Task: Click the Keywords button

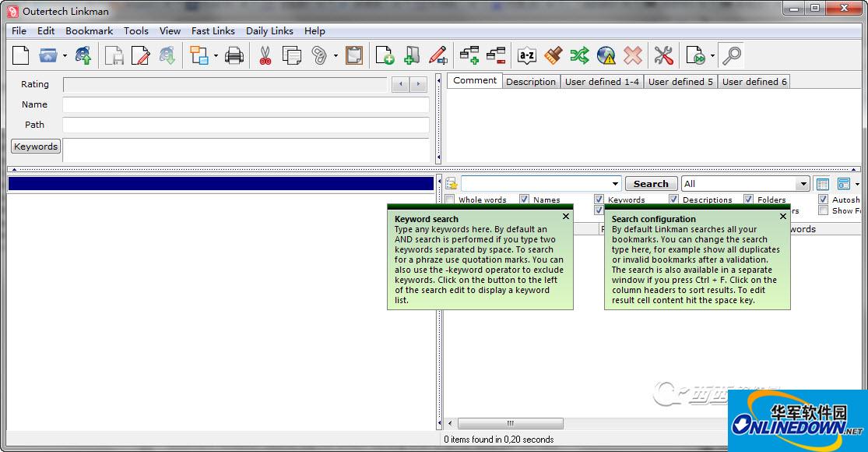Action: coord(36,147)
